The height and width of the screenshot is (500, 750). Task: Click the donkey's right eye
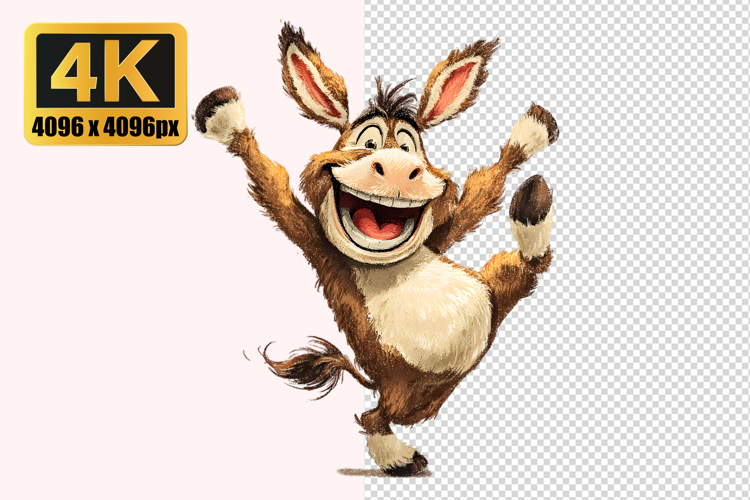coord(404,141)
